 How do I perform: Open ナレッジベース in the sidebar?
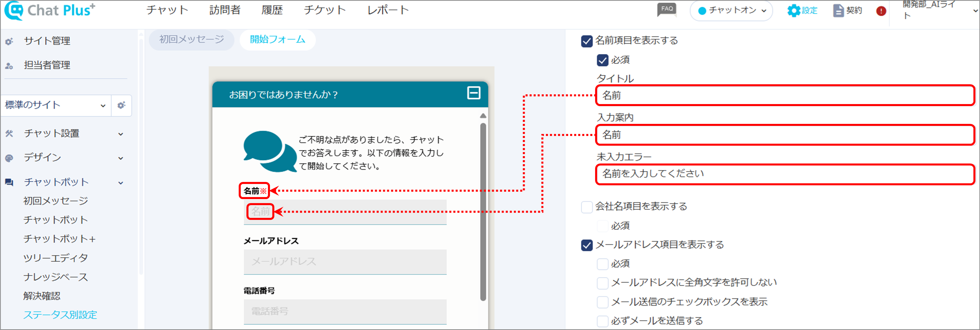click(x=55, y=277)
